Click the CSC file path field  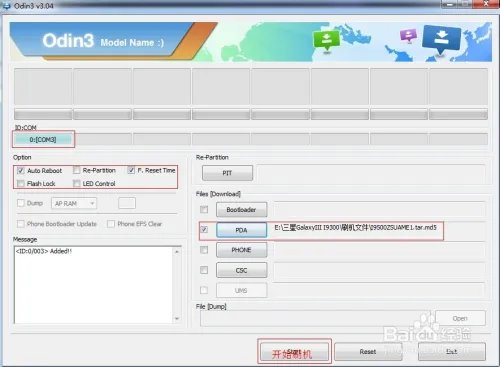click(379, 270)
